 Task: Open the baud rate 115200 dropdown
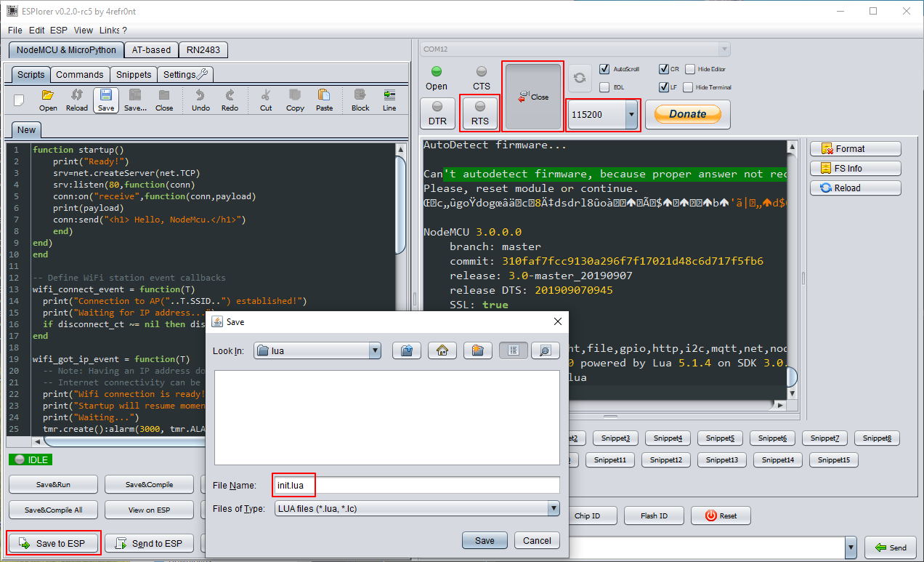pyautogui.click(x=631, y=114)
